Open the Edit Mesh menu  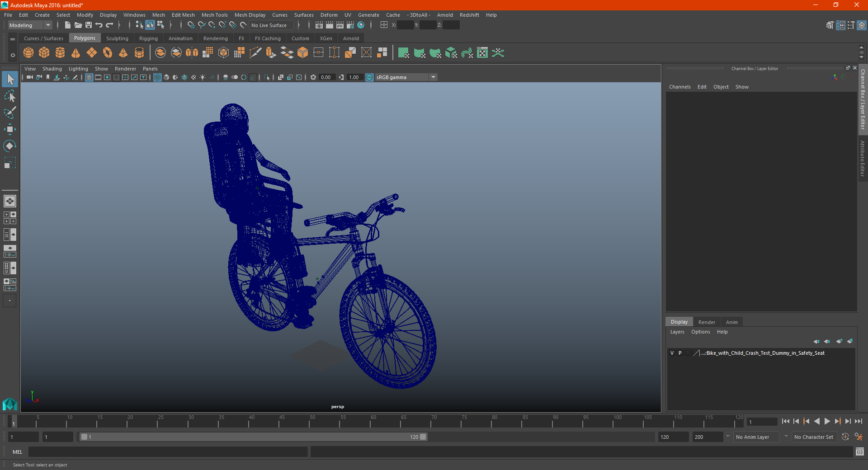pyautogui.click(x=183, y=15)
